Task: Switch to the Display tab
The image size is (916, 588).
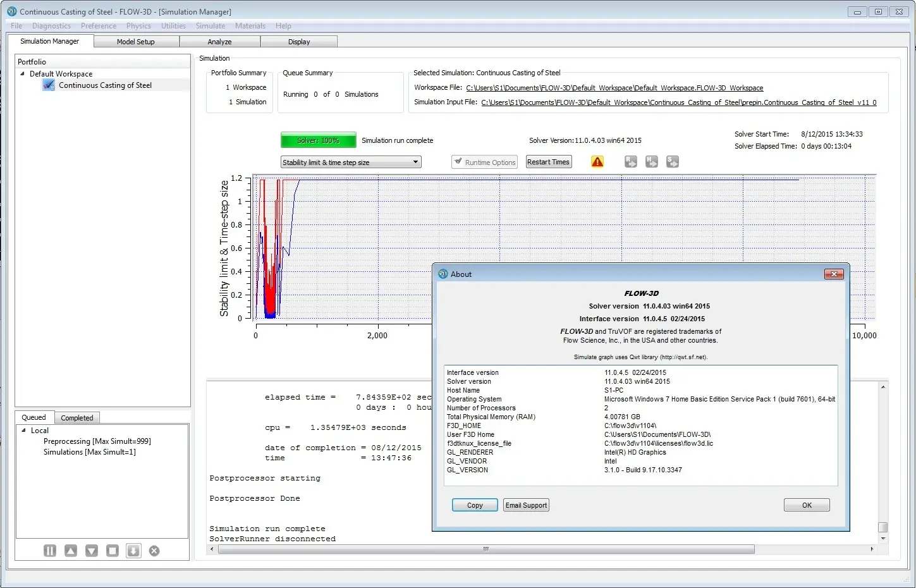Action: (x=299, y=42)
